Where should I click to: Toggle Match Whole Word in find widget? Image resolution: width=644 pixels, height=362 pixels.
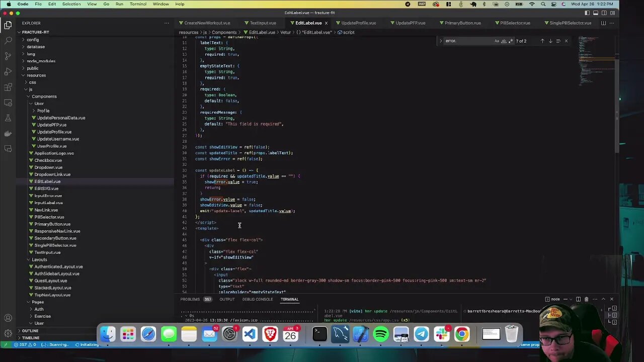point(504,41)
